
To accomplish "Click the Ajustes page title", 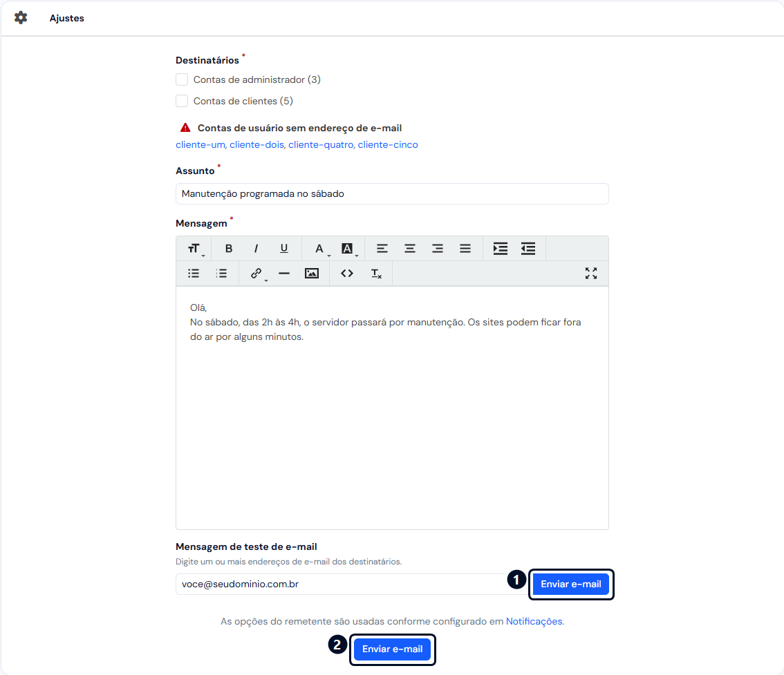I will [x=66, y=19].
